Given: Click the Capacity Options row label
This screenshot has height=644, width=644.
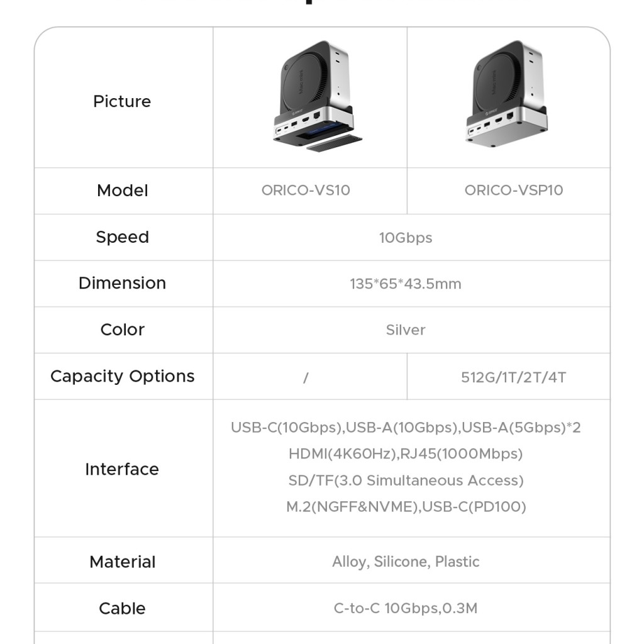Looking at the screenshot, I should (x=123, y=376).
